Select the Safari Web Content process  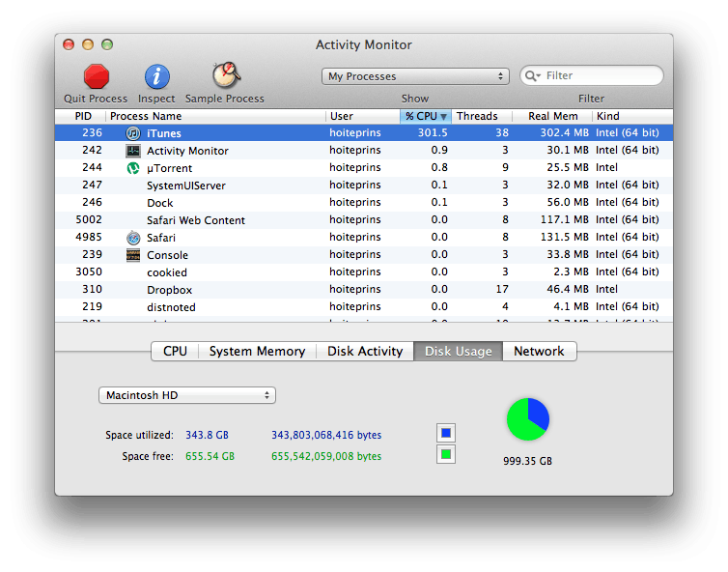(x=364, y=220)
